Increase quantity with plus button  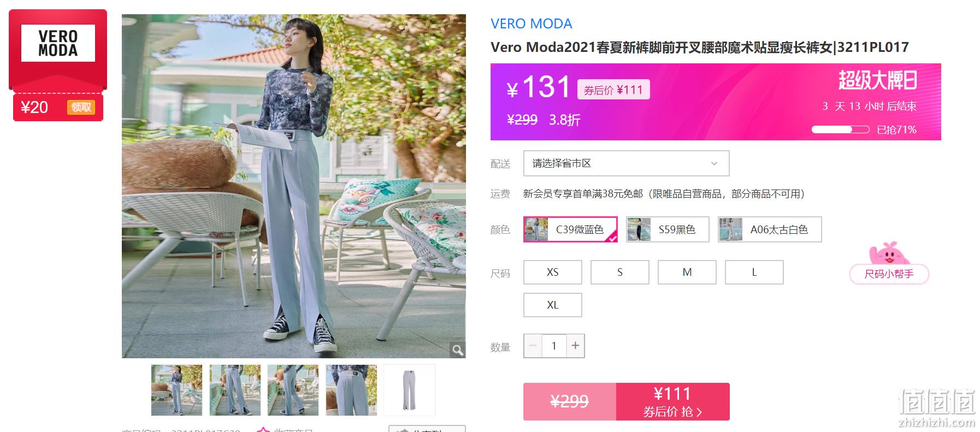575,346
